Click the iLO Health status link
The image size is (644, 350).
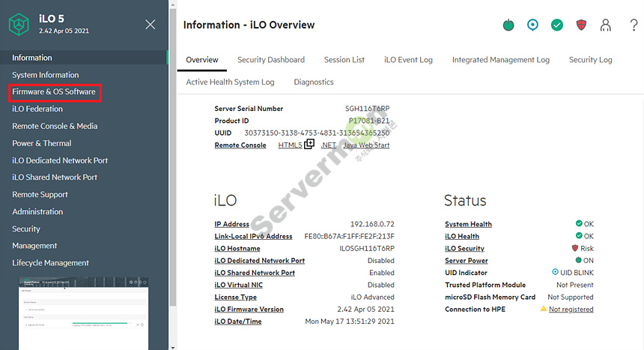462,237
